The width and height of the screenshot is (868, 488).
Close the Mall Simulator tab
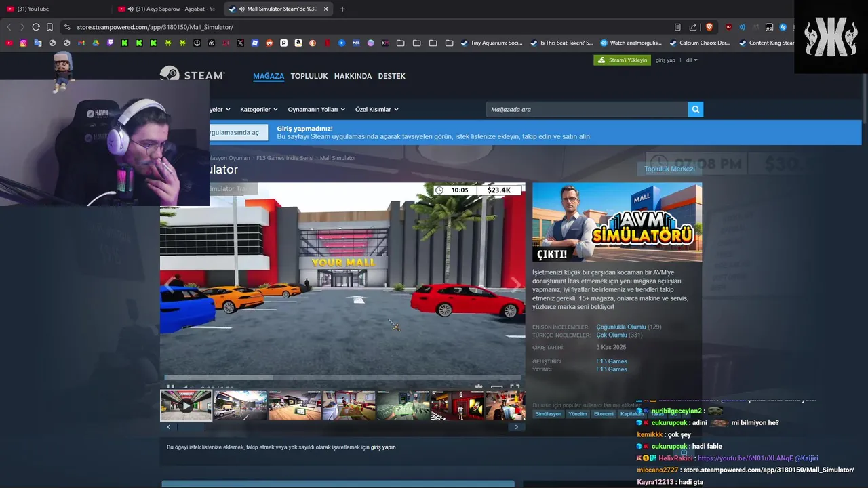tap(325, 9)
